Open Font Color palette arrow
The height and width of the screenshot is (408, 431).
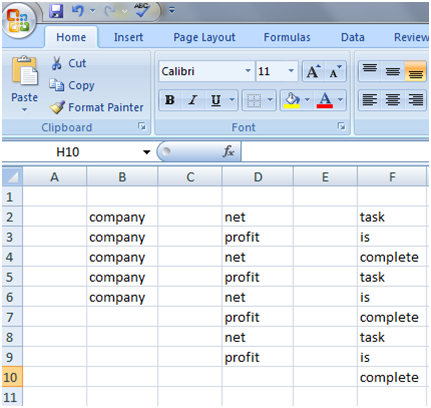(340, 100)
